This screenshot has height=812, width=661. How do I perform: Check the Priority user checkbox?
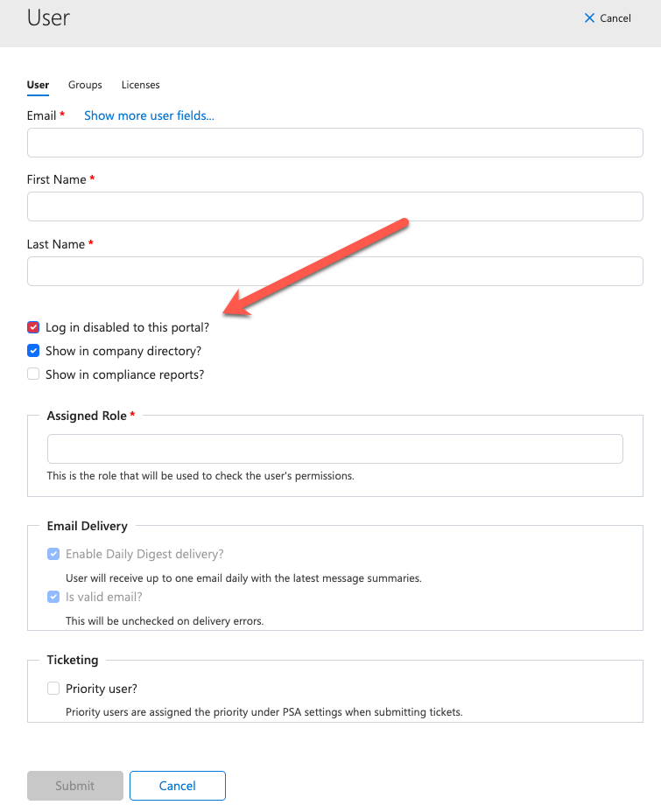53,689
